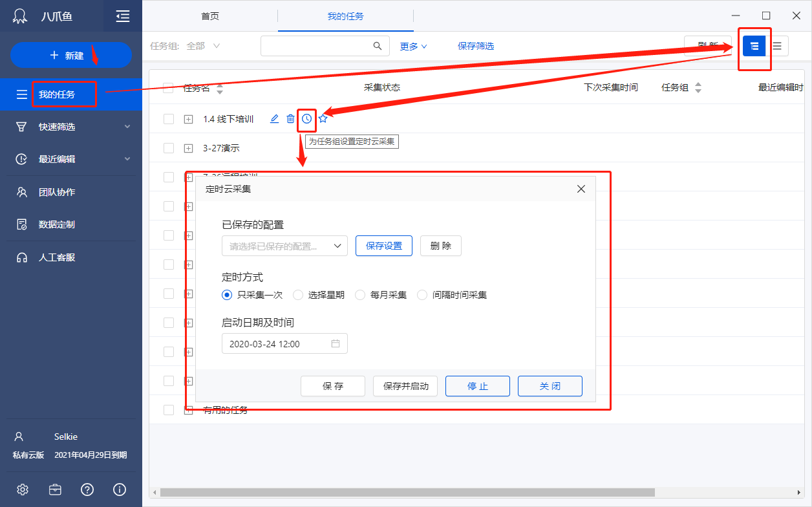Image resolution: width=812 pixels, height=507 pixels.
Task: Click the 保存筛选 link
Action: coord(476,46)
